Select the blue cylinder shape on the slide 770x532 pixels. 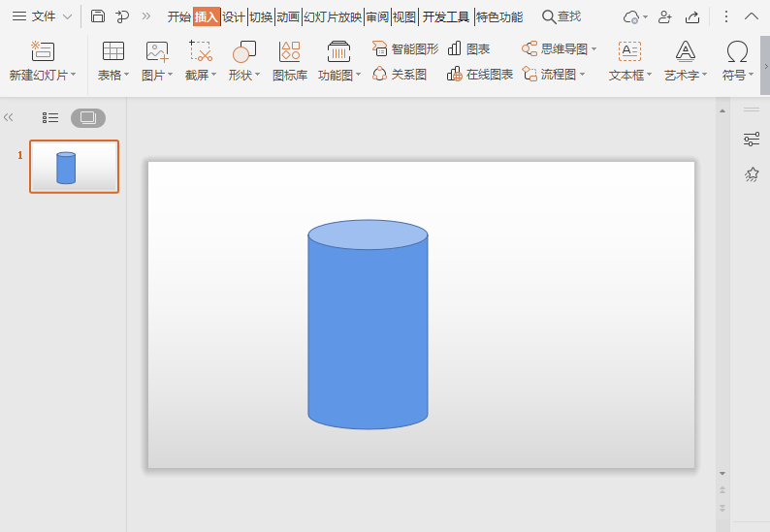pos(368,329)
